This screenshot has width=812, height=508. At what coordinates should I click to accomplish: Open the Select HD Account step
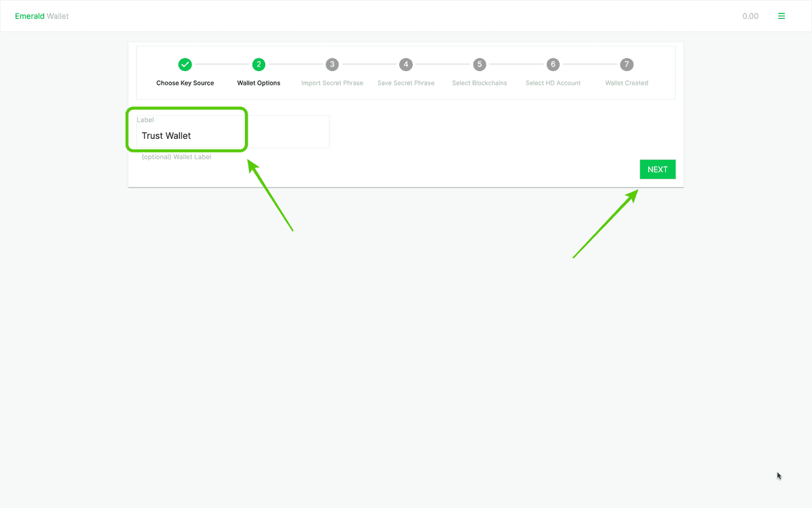[x=552, y=83]
